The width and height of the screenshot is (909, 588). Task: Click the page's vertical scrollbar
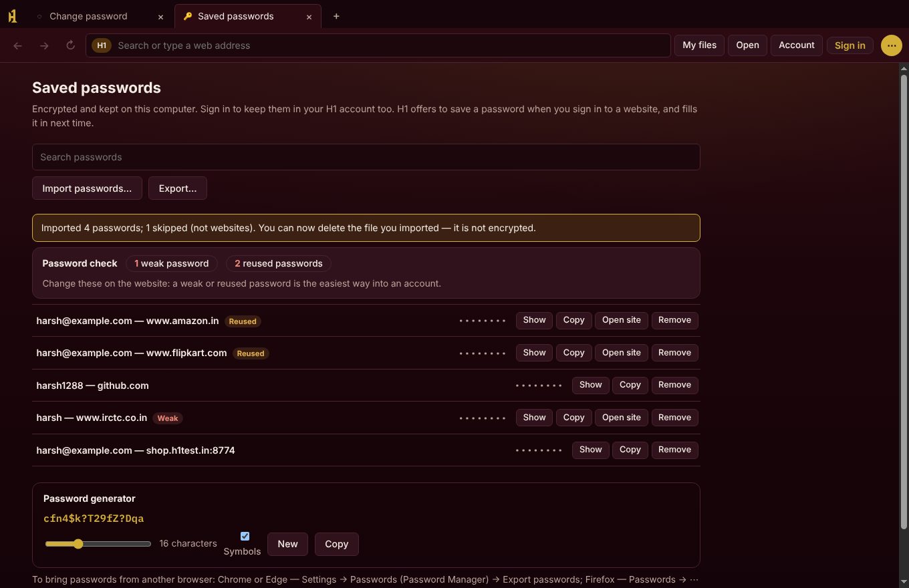(904, 301)
